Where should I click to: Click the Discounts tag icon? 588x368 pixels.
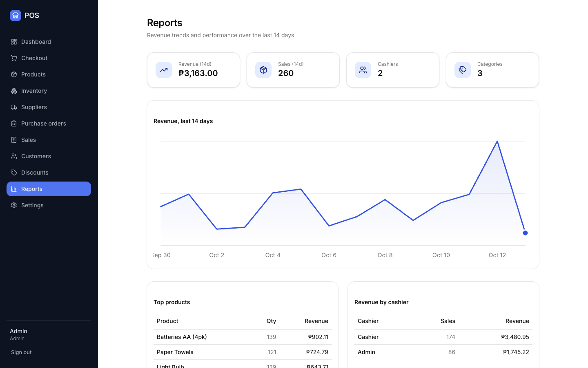click(x=14, y=173)
